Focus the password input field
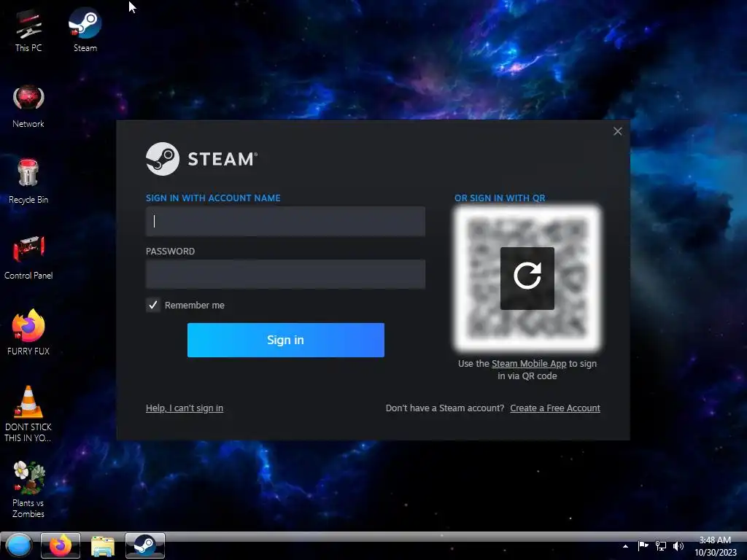Viewport: 747px width, 560px height. (x=285, y=274)
